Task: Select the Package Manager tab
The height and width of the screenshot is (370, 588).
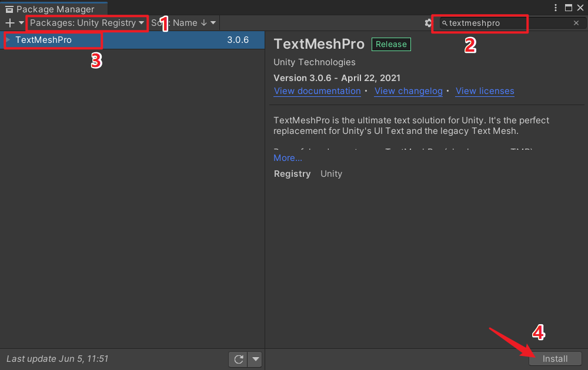Action: point(54,9)
